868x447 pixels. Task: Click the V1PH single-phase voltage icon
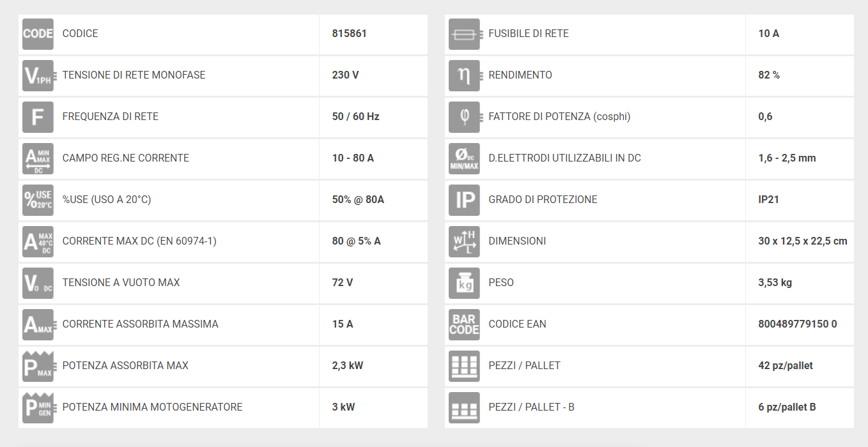38,75
